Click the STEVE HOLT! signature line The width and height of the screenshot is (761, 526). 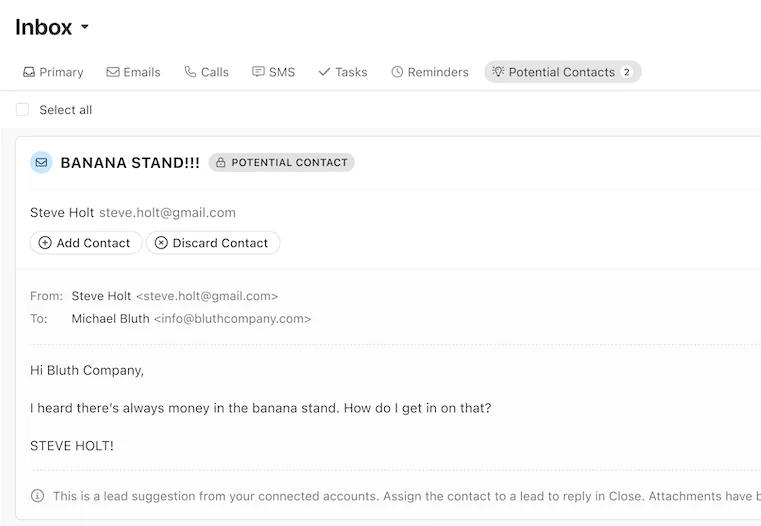[x=72, y=446]
